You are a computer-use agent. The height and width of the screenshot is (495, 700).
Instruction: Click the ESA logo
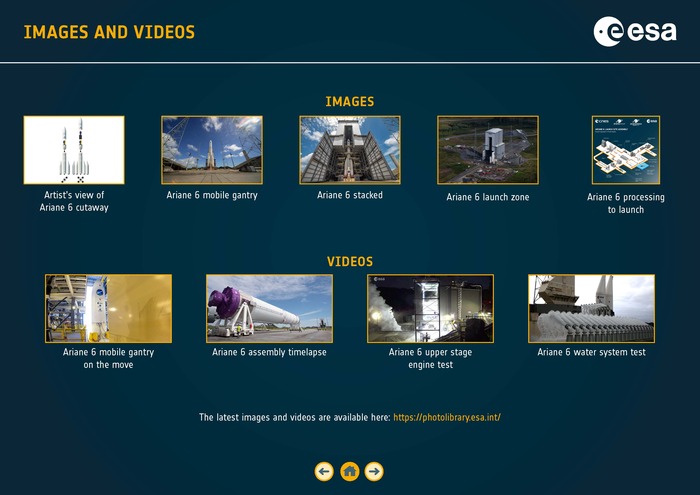tap(634, 32)
